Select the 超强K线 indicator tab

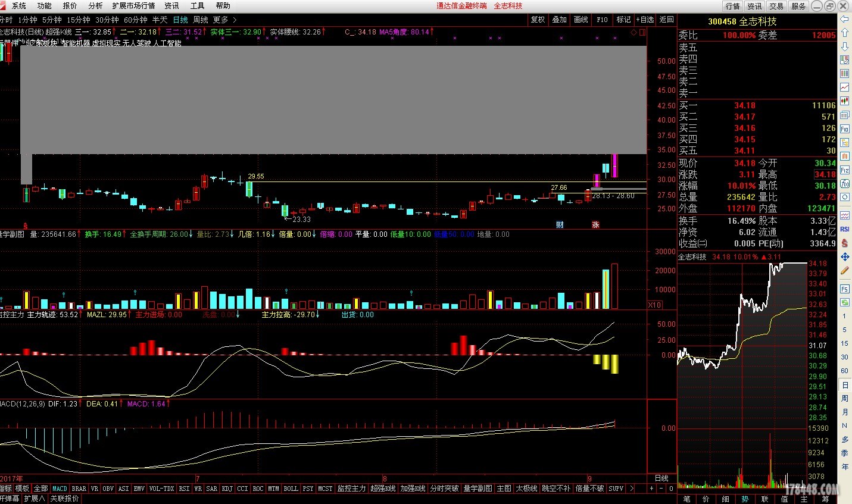[382, 489]
